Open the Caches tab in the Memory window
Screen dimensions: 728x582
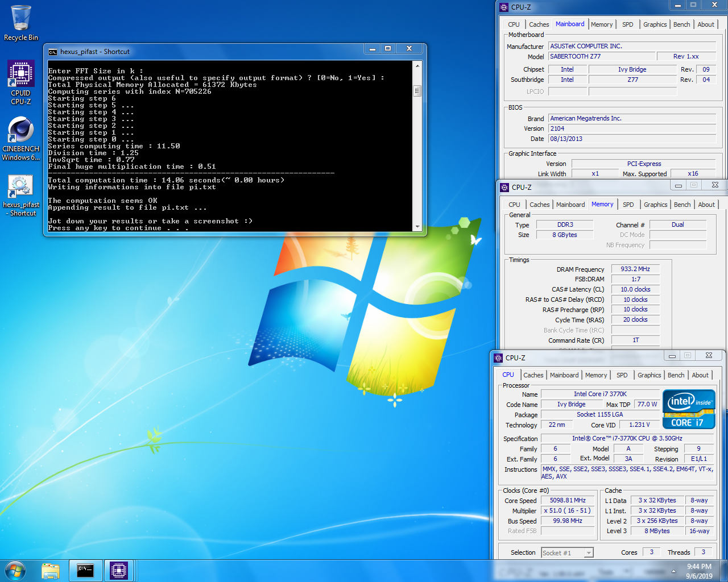(x=539, y=205)
